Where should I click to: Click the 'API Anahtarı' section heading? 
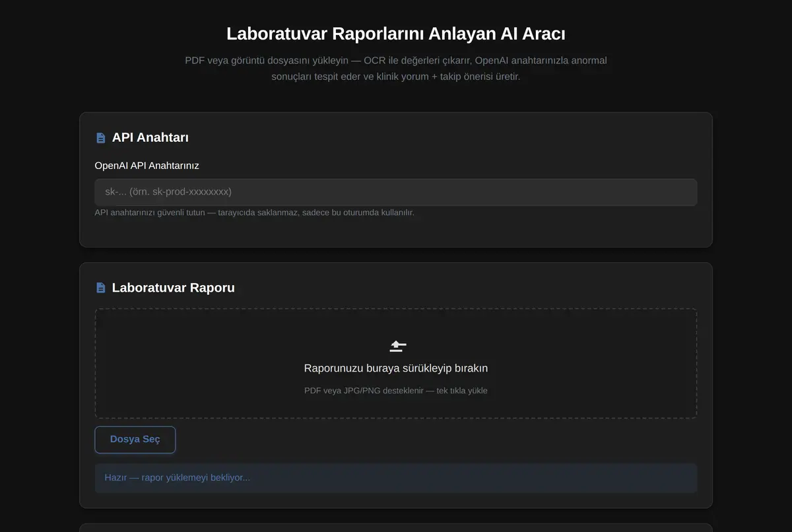point(150,137)
